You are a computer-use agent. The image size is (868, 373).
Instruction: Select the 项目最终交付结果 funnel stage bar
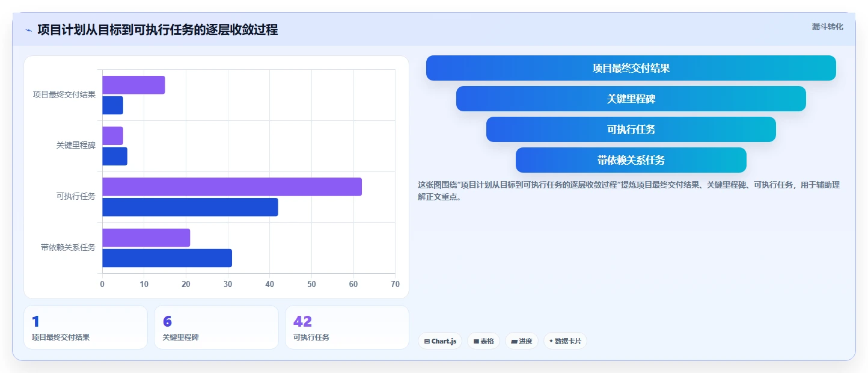pos(631,68)
